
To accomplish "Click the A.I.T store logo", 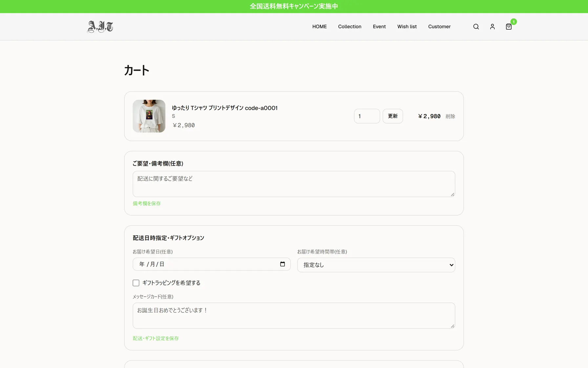I will click(x=100, y=27).
